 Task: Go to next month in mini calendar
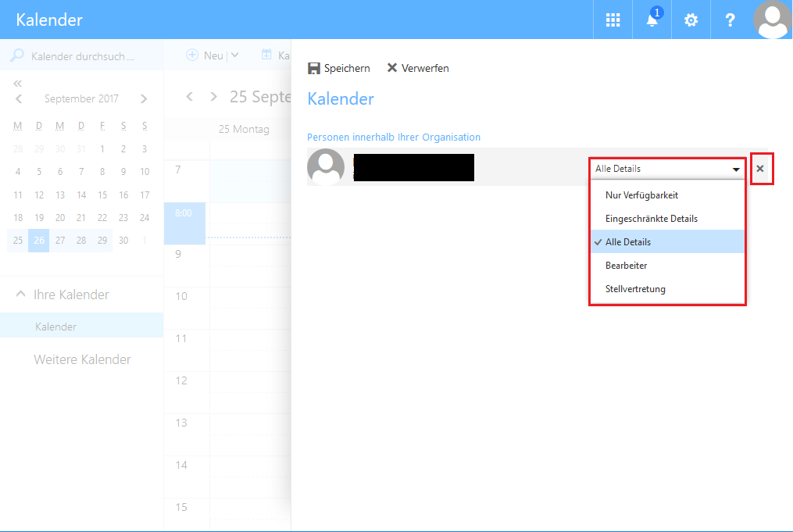tap(144, 98)
